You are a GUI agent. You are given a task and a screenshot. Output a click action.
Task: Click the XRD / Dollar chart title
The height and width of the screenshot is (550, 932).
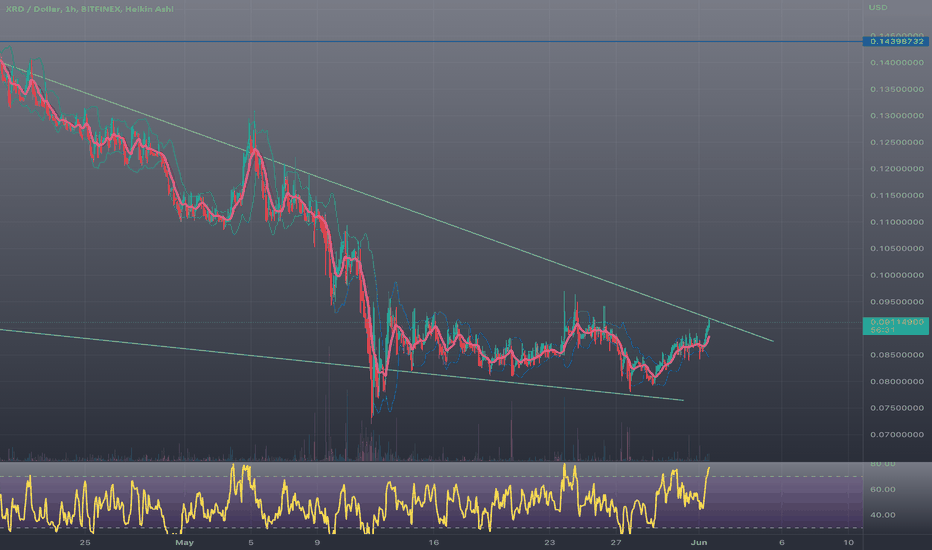[x=89, y=9]
